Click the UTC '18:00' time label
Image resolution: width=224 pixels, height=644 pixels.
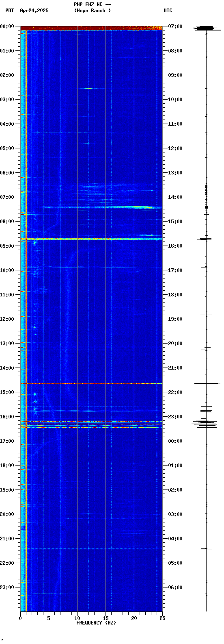[175, 295]
